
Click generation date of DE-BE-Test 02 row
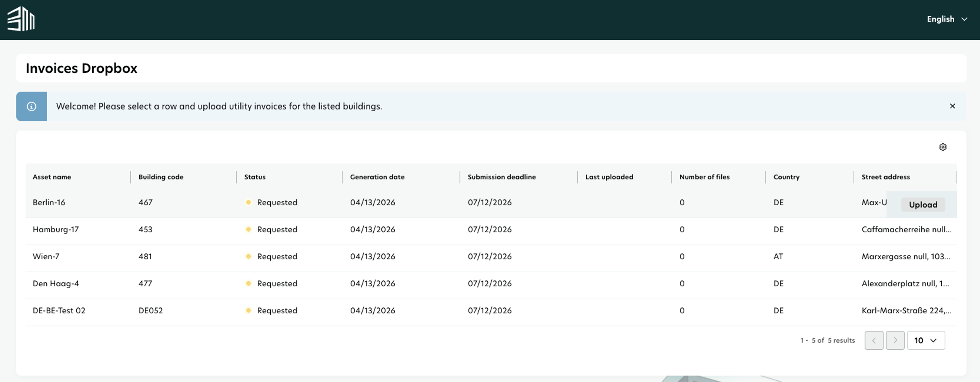coord(372,310)
